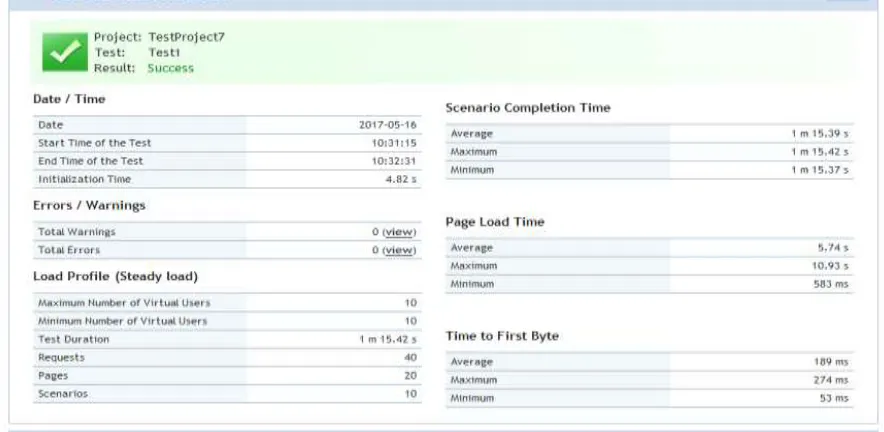
Task: Select the Initialization Time value 4.82 s
Action: [401, 179]
